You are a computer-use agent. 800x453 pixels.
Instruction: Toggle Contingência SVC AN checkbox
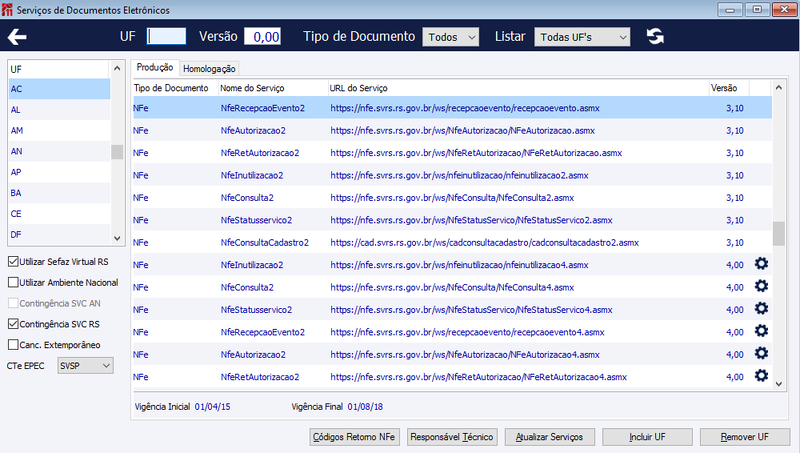point(13,304)
